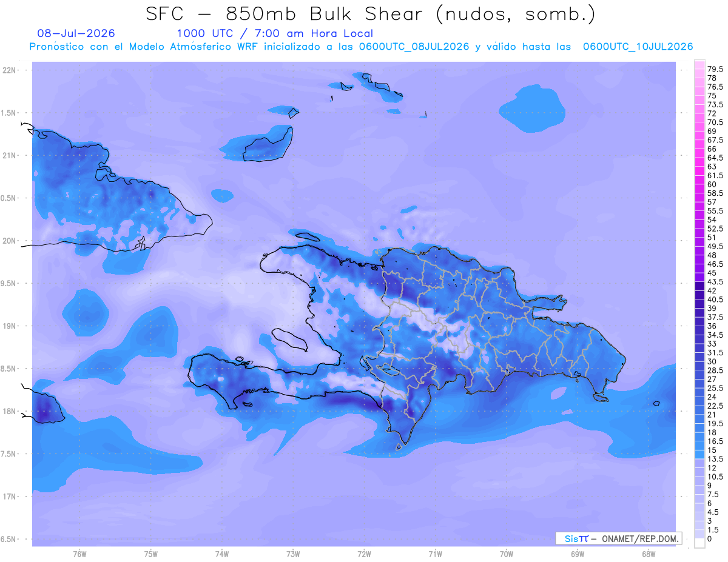This screenshot has width=728, height=562.
Task: Click the '34.5' color scale value
Action: click(x=715, y=335)
